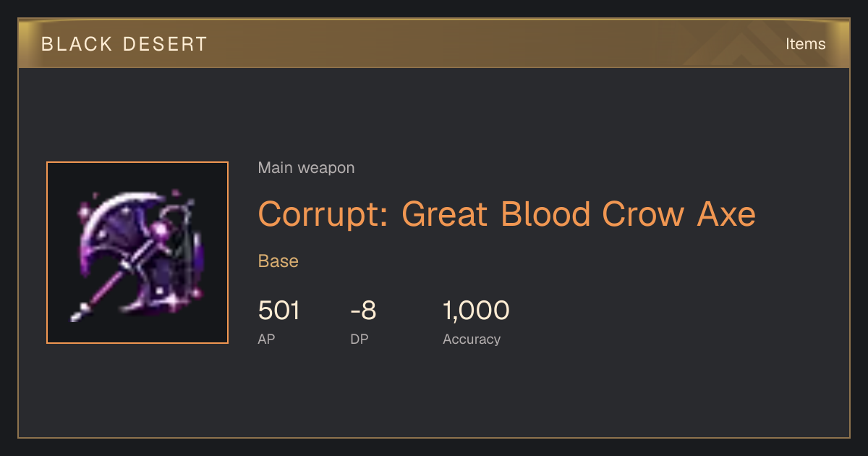The width and height of the screenshot is (868, 456).
Task: Click the 501 AP value
Action: coord(278,311)
